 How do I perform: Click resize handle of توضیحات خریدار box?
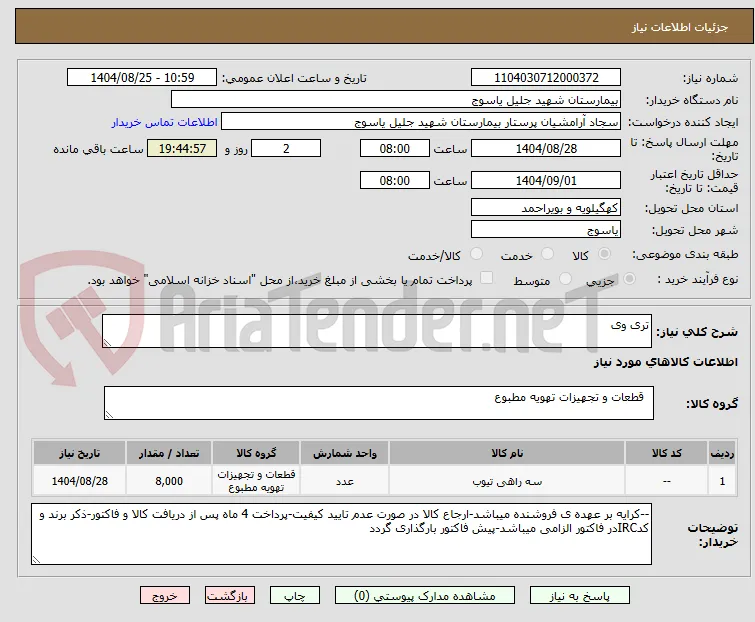point(37,559)
